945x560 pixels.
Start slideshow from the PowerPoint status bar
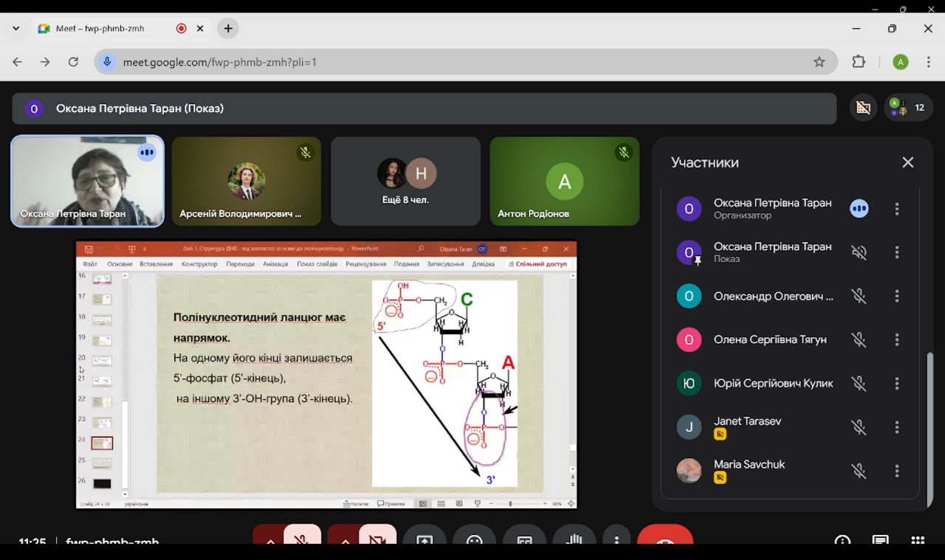tap(477, 504)
